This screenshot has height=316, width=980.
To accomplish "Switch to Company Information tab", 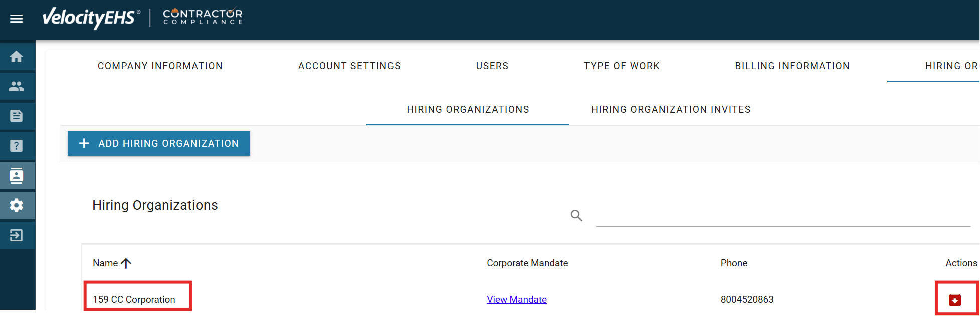I will 160,66.
